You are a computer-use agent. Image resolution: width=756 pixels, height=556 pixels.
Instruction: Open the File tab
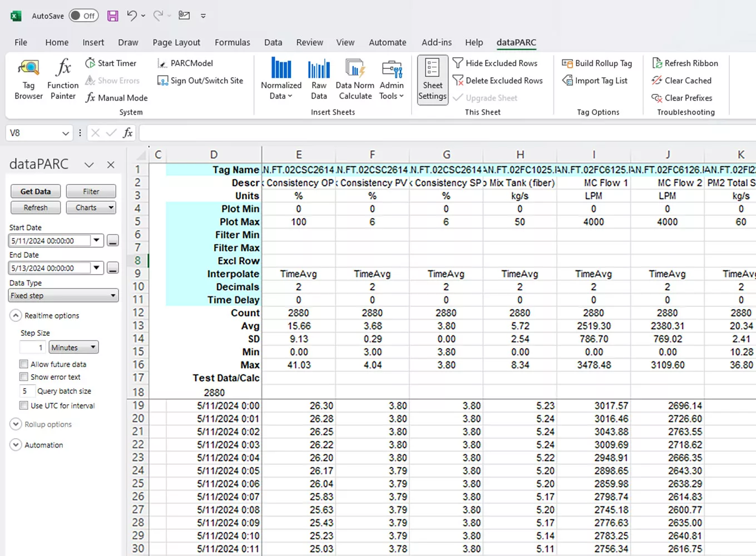coord(21,42)
